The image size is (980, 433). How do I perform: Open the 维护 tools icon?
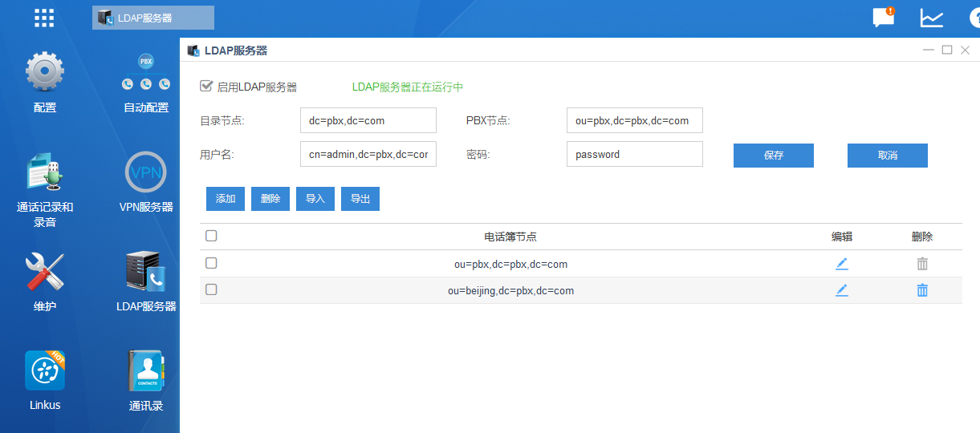coord(45,273)
